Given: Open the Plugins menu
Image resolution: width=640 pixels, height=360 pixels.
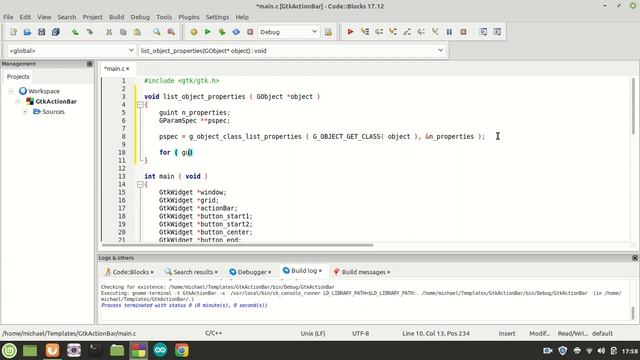Looking at the screenshot, I should pos(189,17).
